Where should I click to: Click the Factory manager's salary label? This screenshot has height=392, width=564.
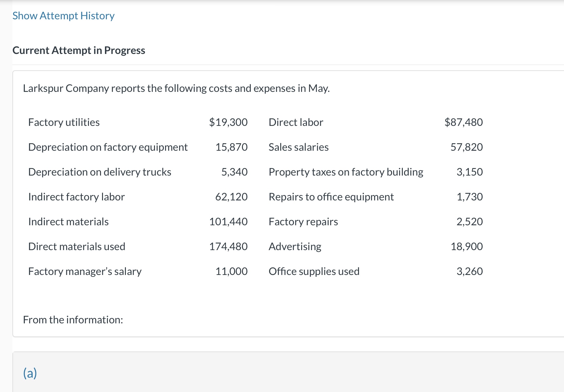85,271
